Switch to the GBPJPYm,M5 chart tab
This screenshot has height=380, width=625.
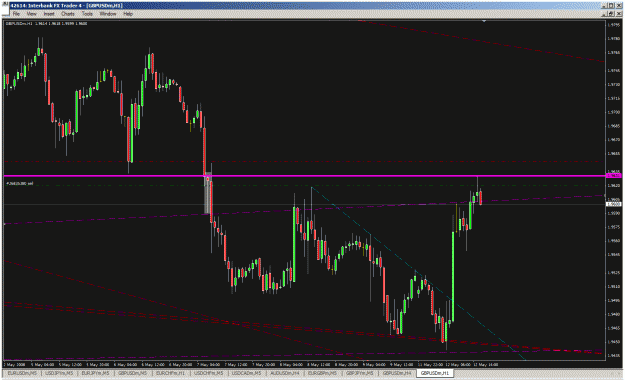click(x=360, y=373)
